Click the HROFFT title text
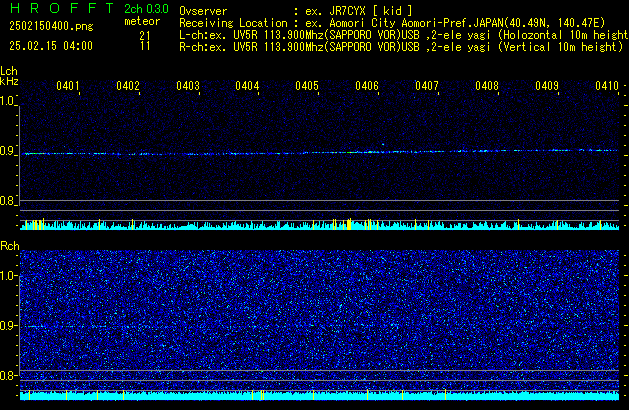The width and height of the screenshot is (629, 410). [x=62, y=8]
